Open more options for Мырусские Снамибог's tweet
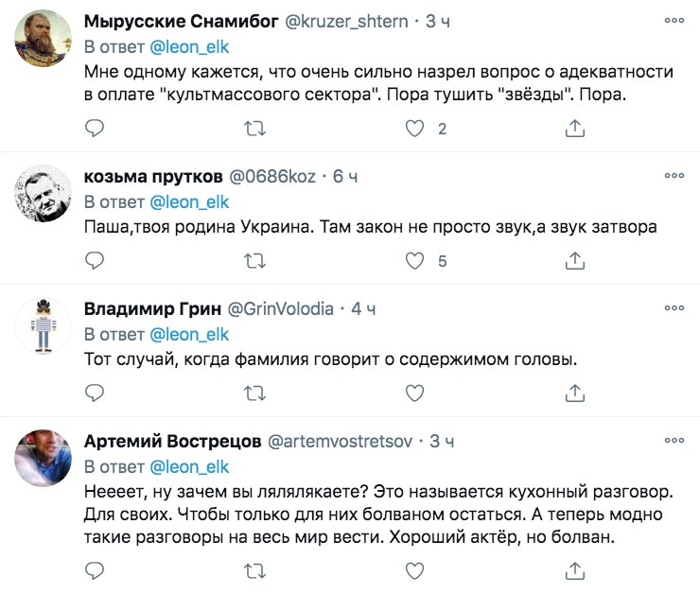Screen dimensions: 700x594 coord(674,20)
